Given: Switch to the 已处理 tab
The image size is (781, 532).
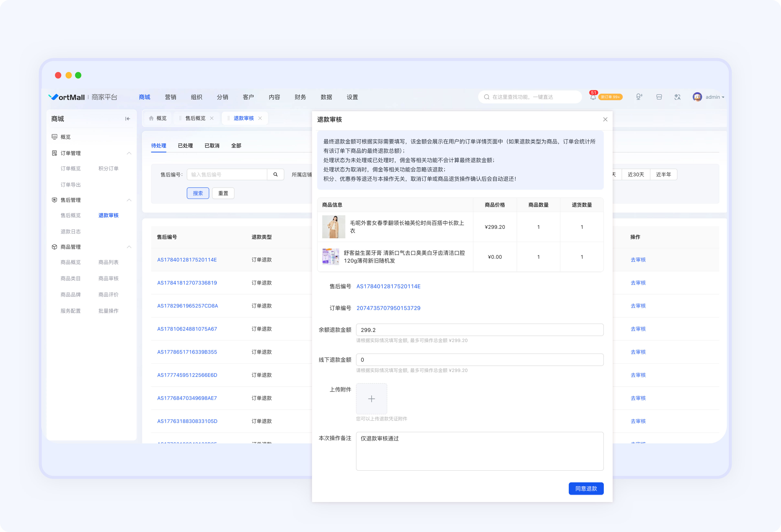Looking at the screenshot, I should pos(185,145).
